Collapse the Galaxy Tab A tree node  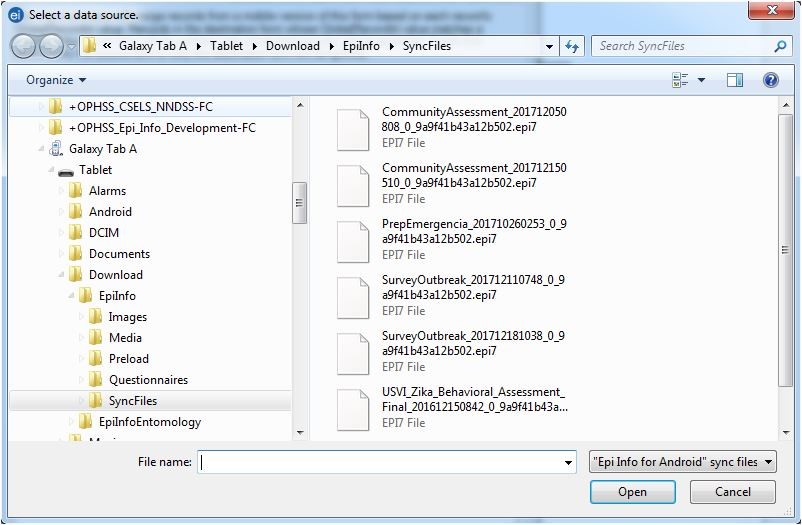coord(41,149)
